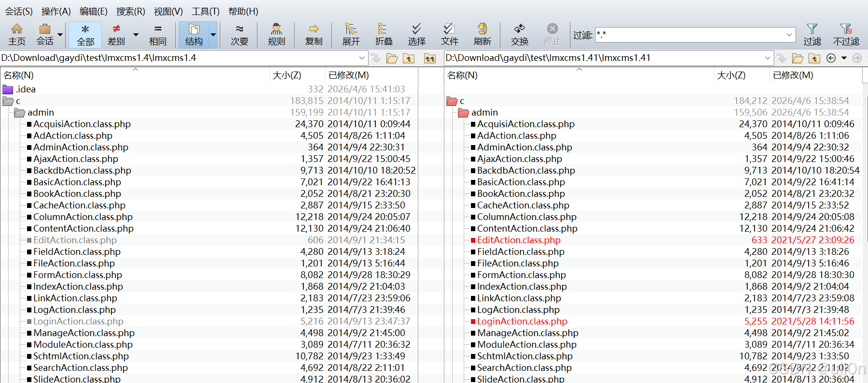Click the left pane go arrow icon

pyautogui.click(x=375, y=59)
